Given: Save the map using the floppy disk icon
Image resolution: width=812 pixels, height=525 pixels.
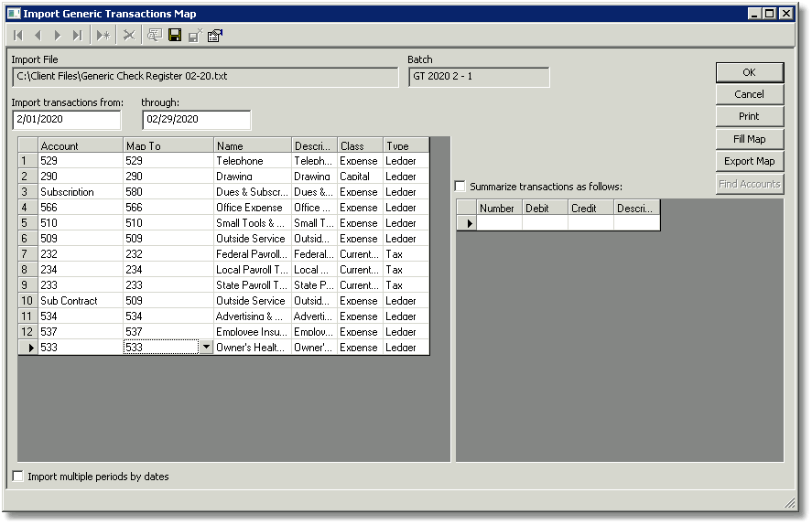Looking at the screenshot, I should (175, 36).
